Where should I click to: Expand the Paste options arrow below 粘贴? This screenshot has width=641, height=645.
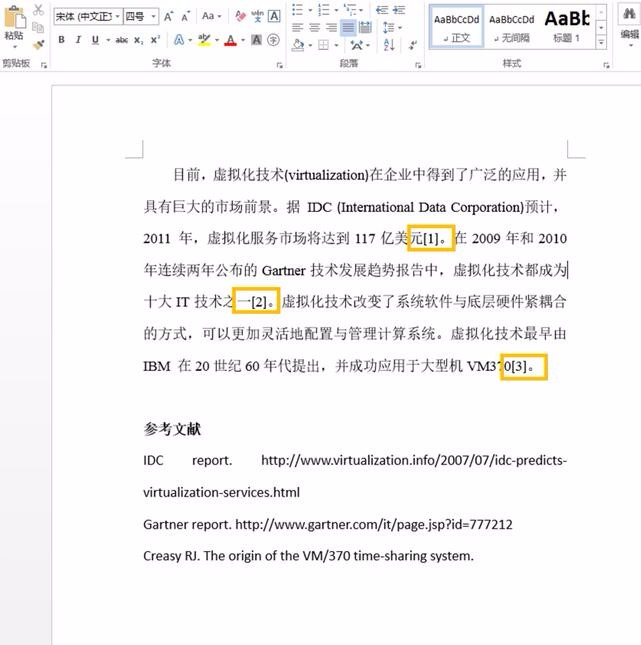[14, 46]
